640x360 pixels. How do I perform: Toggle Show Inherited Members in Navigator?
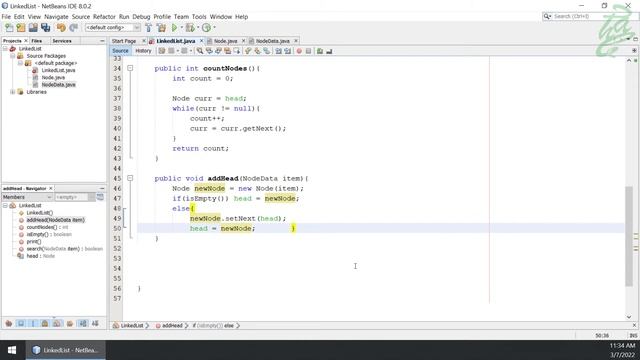pyautogui.click(x=9, y=324)
